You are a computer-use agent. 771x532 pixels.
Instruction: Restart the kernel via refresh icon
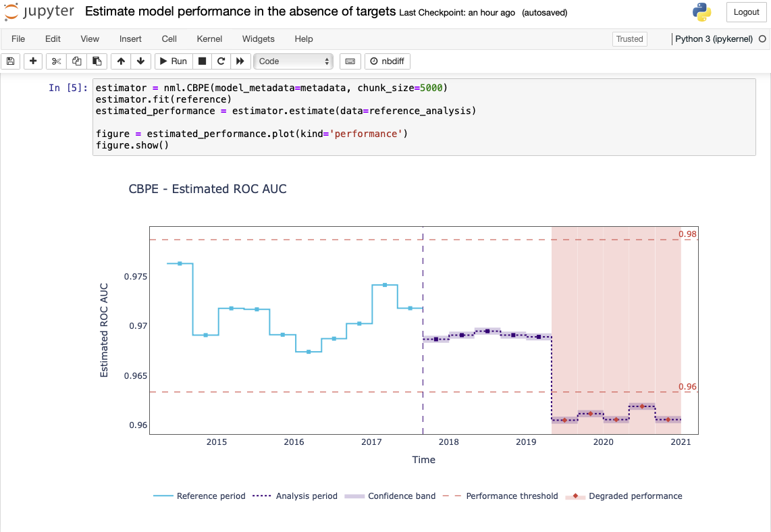point(221,61)
